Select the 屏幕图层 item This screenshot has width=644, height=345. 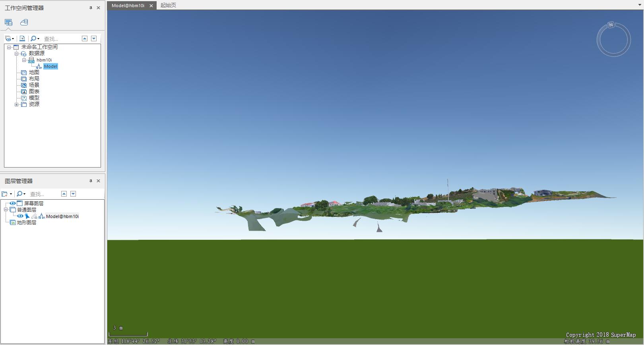(x=34, y=203)
